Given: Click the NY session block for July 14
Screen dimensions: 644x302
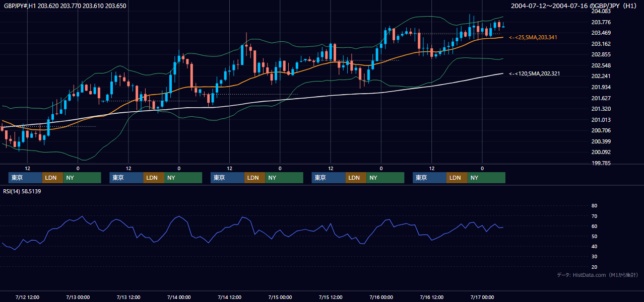Looking at the screenshot, I should click(x=284, y=178).
